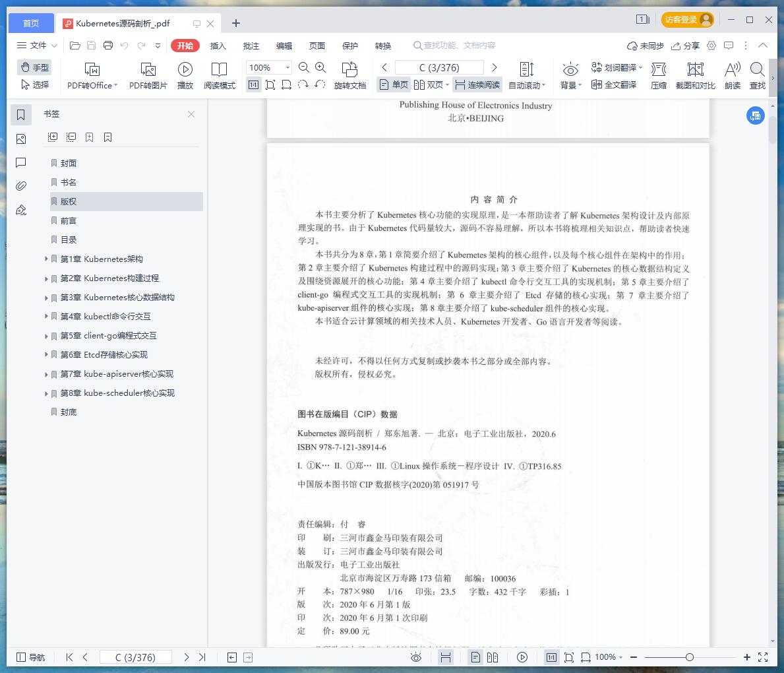
Task: Switch to the 转换 tab
Action: pyautogui.click(x=383, y=46)
